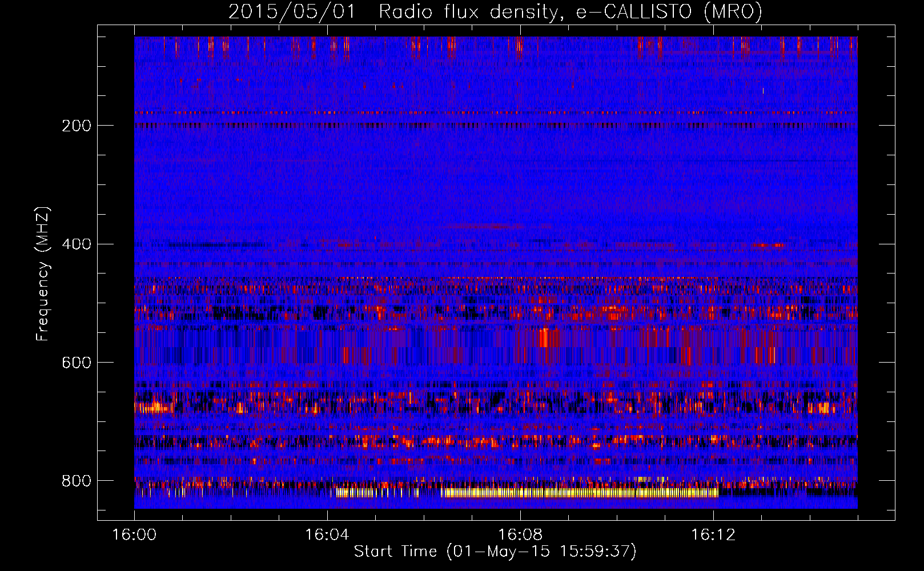924x571 pixels.
Task: Click the 'Start Time (01-May-15 15:59:37)' label
Action: [x=495, y=552]
